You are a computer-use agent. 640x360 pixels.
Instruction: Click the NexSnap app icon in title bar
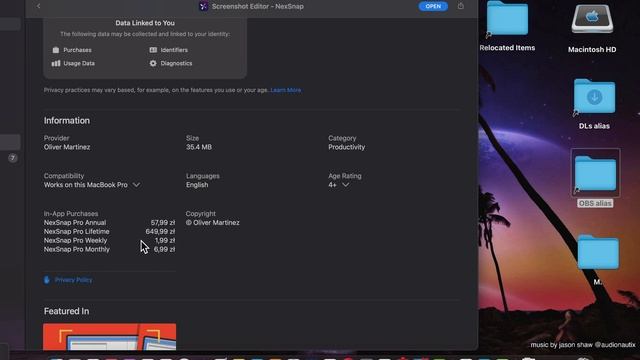[203, 6]
